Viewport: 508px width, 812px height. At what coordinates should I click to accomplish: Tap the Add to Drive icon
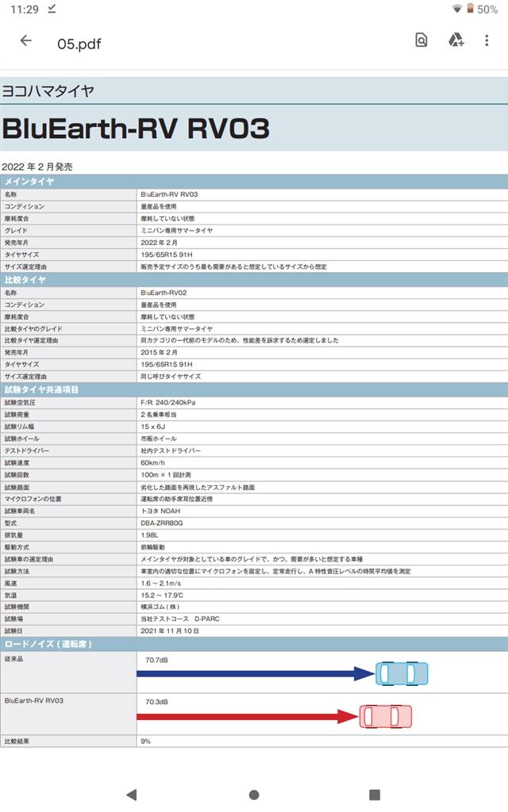456,40
